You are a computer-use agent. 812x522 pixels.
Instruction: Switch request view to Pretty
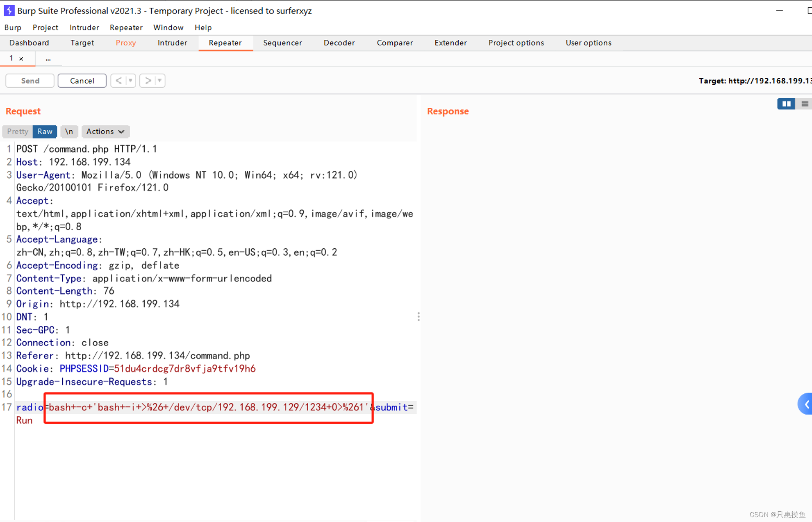click(x=18, y=132)
